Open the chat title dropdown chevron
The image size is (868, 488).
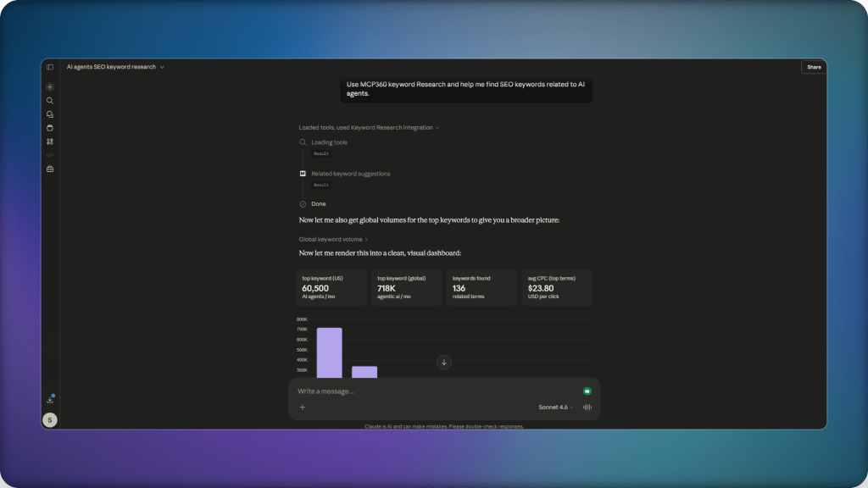pyautogui.click(x=162, y=67)
